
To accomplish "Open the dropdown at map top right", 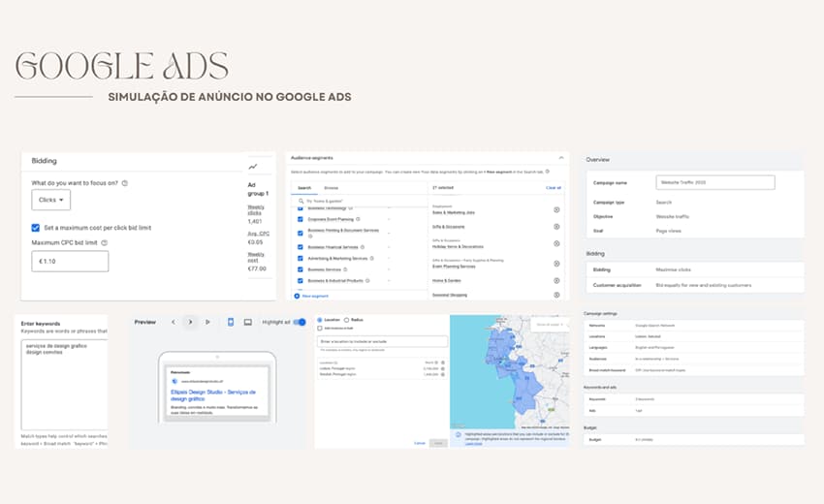I will 550,325.
